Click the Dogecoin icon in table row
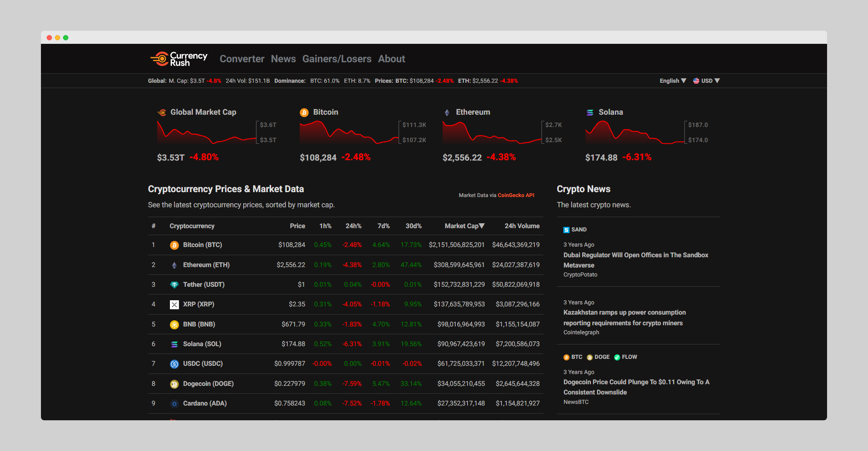This screenshot has width=868, height=451. click(x=174, y=384)
